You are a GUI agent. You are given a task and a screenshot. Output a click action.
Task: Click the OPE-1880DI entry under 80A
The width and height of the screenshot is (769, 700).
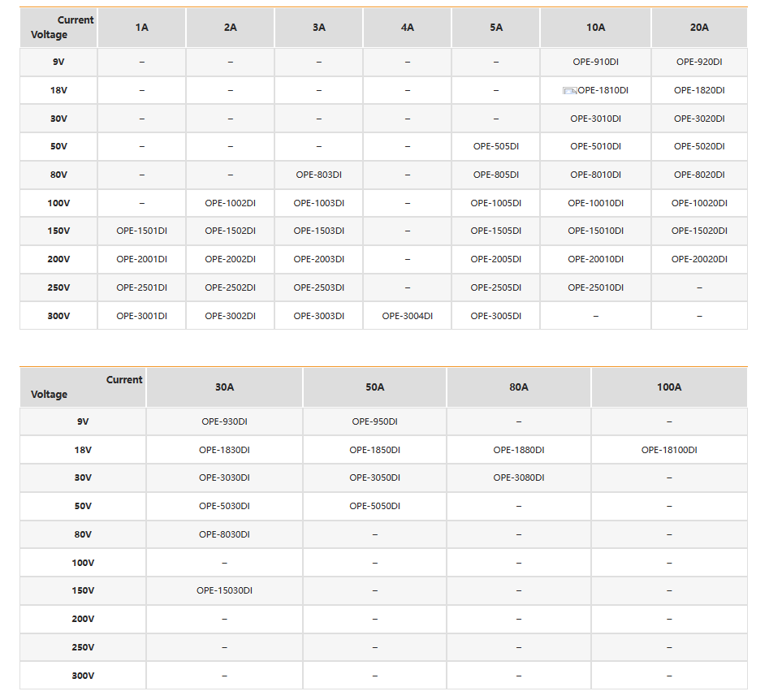point(518,450)
